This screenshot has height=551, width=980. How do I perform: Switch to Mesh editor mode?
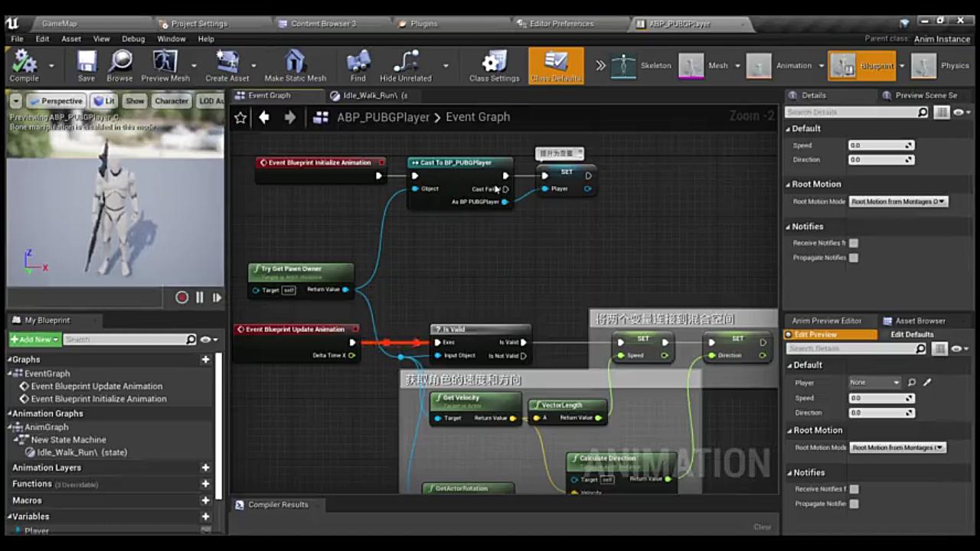pyautogui.click(x=704, y=66)
